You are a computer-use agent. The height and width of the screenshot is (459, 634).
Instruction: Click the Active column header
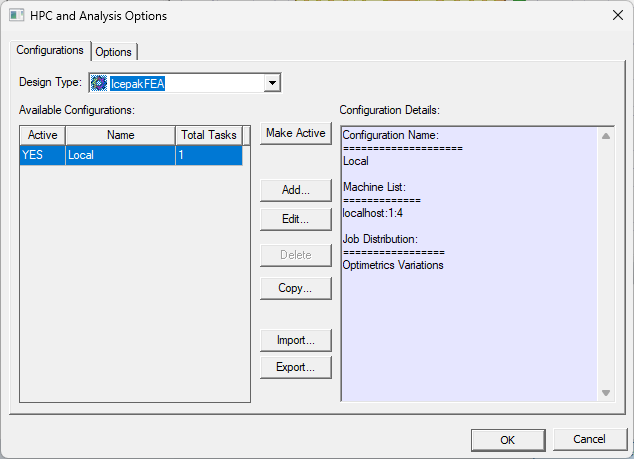point(42,135)
